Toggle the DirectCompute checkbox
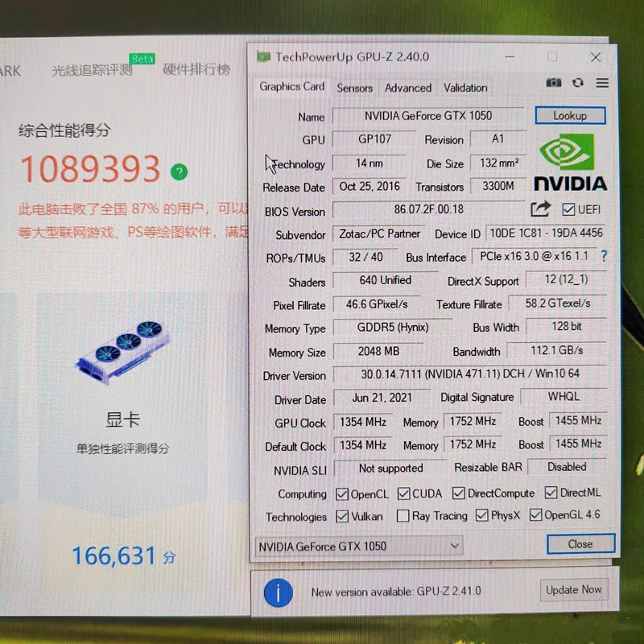 click(x=458, y=493)
